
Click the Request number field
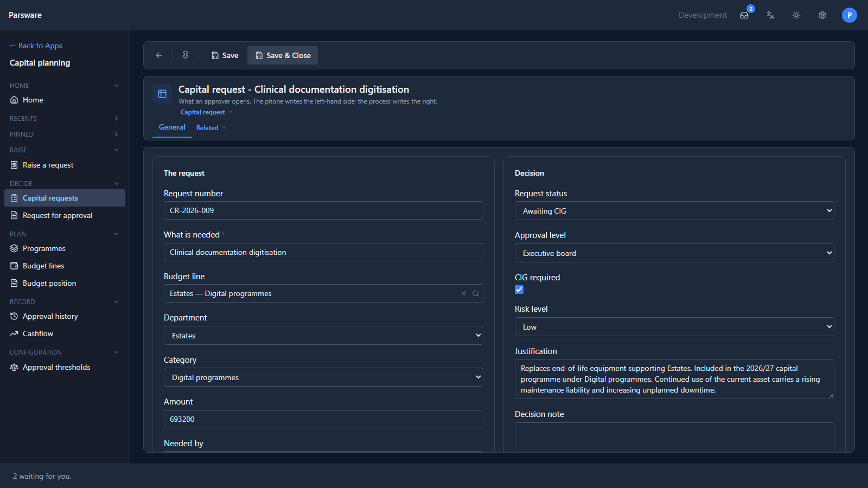(323, 210)
